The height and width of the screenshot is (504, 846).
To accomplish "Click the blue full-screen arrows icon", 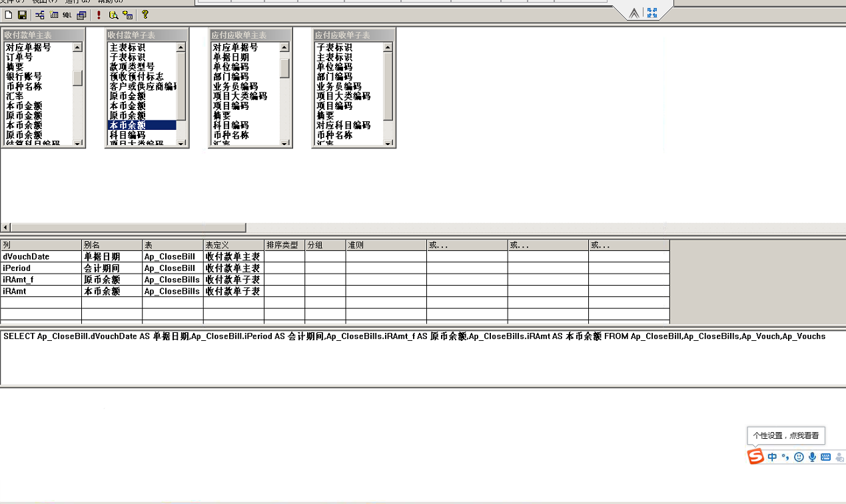I will click(651, 13).
